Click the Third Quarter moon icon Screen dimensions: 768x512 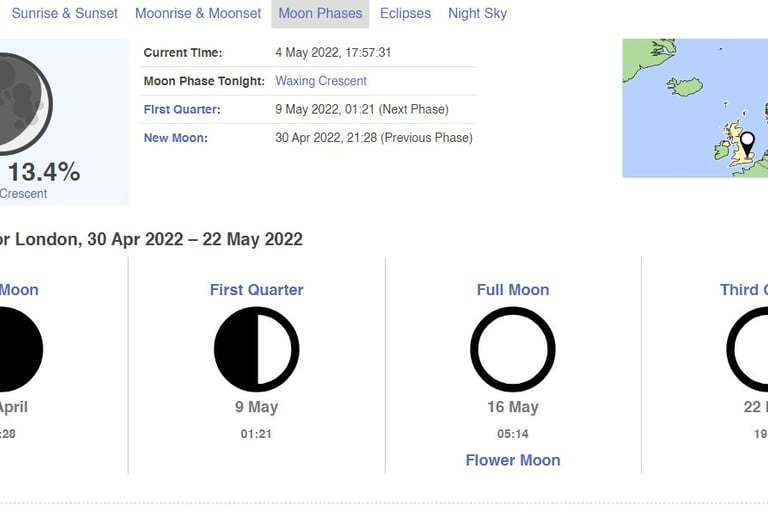click(747, 349)
